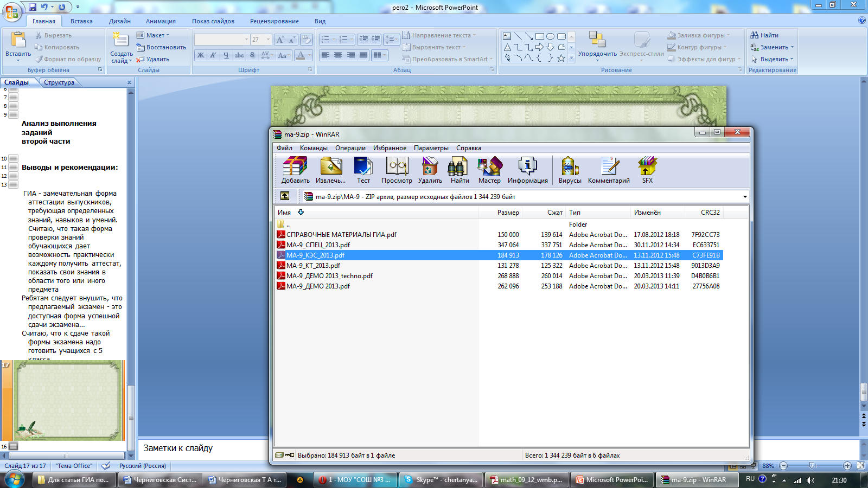Click the Office button in PowerPoint
The width and height of the screenshot is (868, 488).
click(x=12, y=11)
